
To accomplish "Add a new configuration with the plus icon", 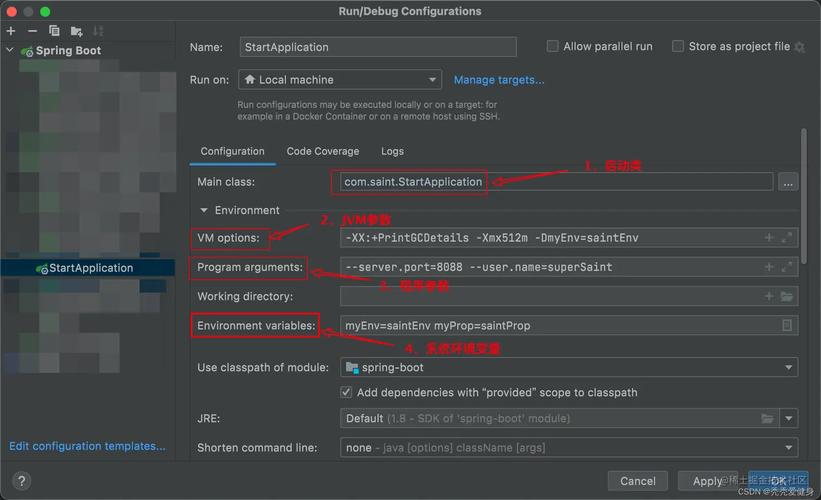I will point(11,31).
